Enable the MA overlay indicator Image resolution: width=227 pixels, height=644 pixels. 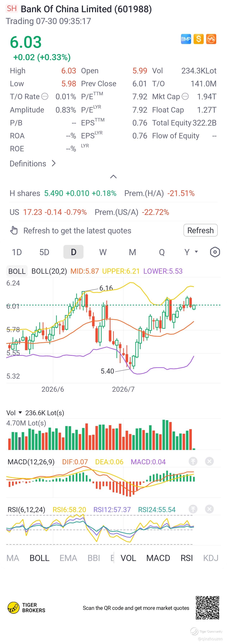(x=13, y=558)
